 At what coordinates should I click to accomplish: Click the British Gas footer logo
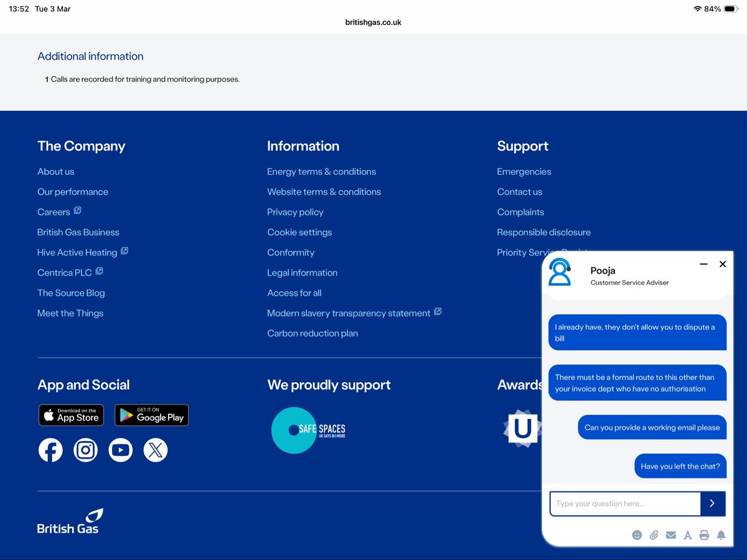pos(70,521)
